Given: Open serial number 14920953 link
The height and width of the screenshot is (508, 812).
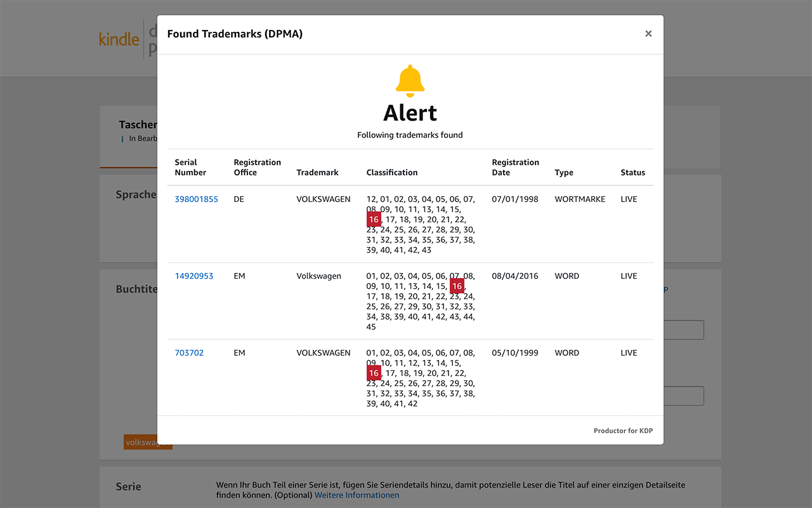Looking at the screenshot, I should point(194,276).
